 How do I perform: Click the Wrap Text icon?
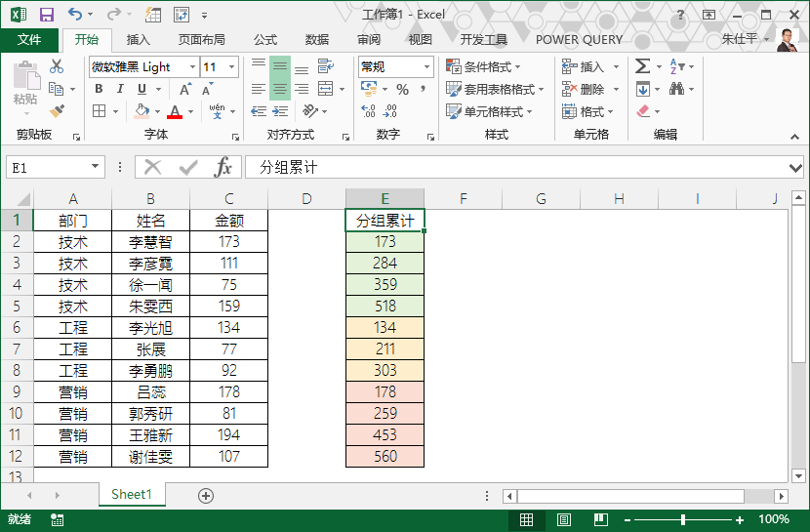coord(326,67)
